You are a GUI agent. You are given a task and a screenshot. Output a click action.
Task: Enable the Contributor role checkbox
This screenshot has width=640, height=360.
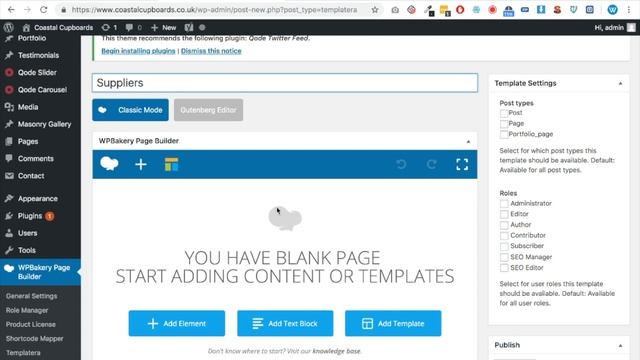(x=504, y=236)
